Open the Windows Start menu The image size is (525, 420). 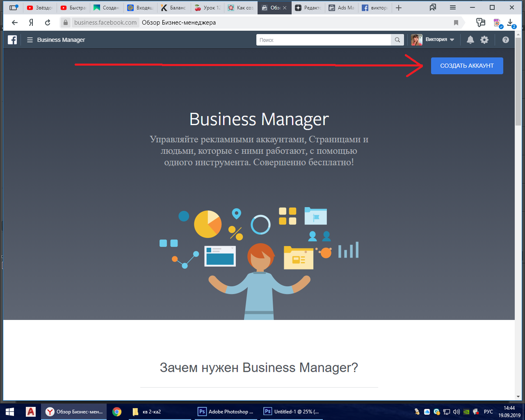coord(10,412)
